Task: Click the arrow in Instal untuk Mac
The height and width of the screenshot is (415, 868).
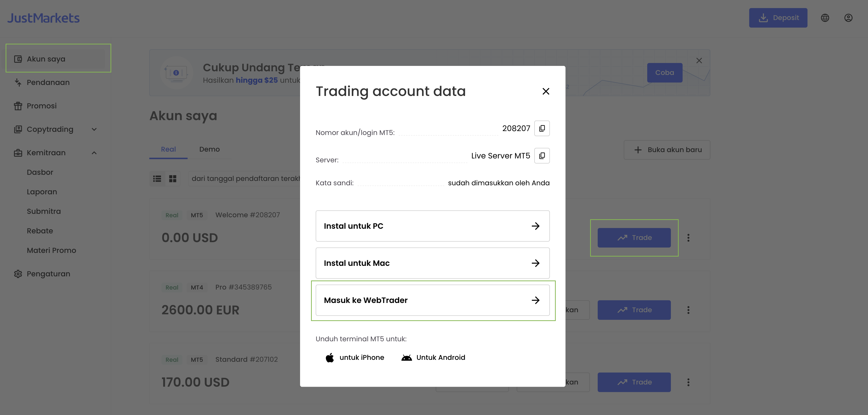Action: point(535,263)
